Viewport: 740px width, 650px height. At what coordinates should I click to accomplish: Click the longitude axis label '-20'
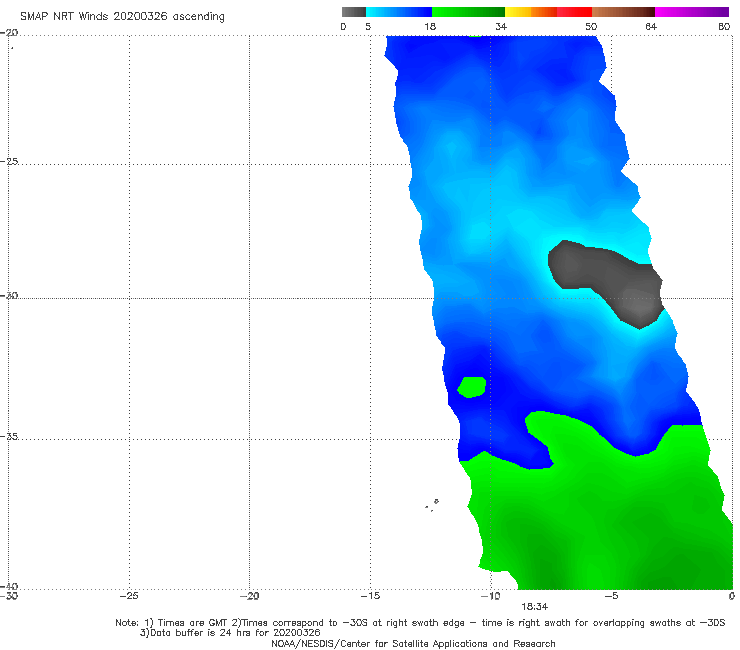pyautogui.click(x=249, y=596)
